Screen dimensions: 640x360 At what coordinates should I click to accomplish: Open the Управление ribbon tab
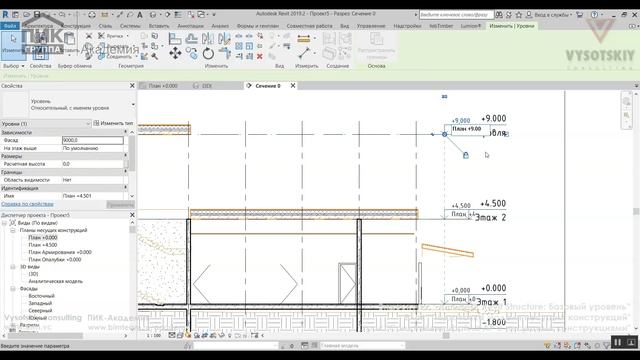click(371, 26)
